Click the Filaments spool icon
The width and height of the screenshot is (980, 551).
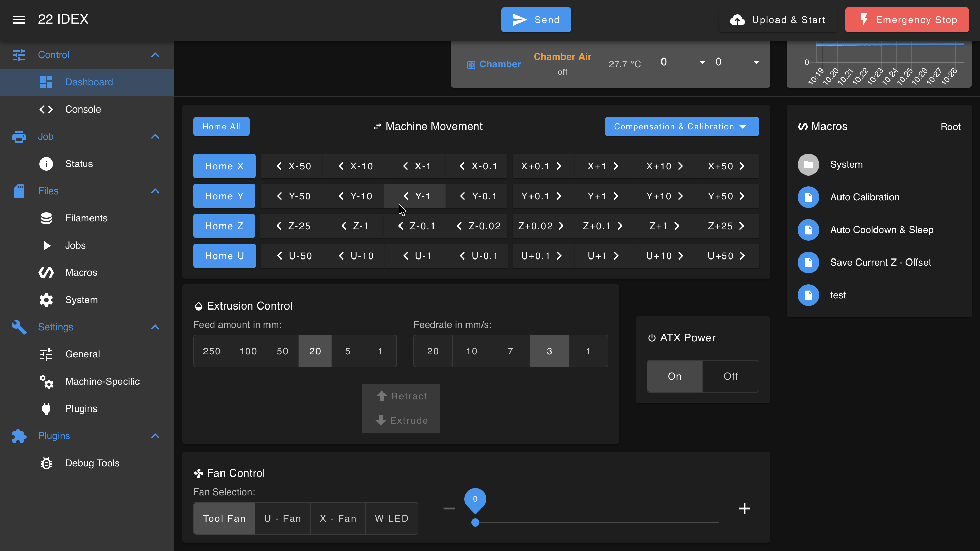46,218
